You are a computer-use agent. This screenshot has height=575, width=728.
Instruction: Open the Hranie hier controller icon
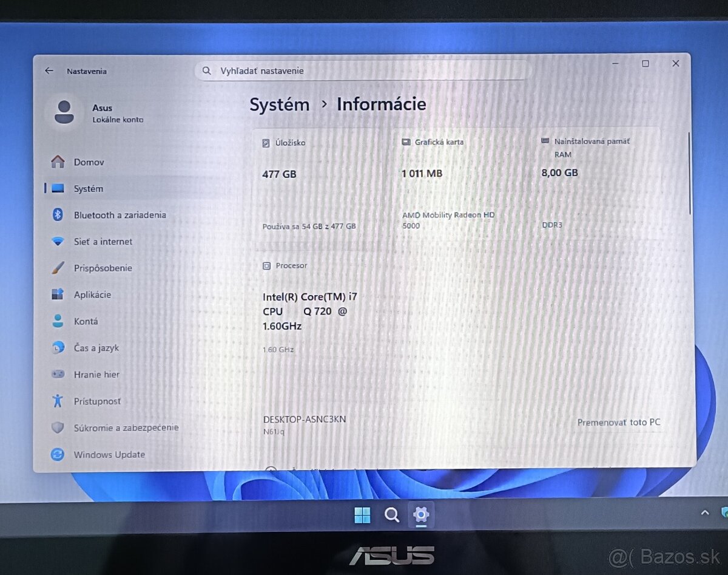coord(58,375)
